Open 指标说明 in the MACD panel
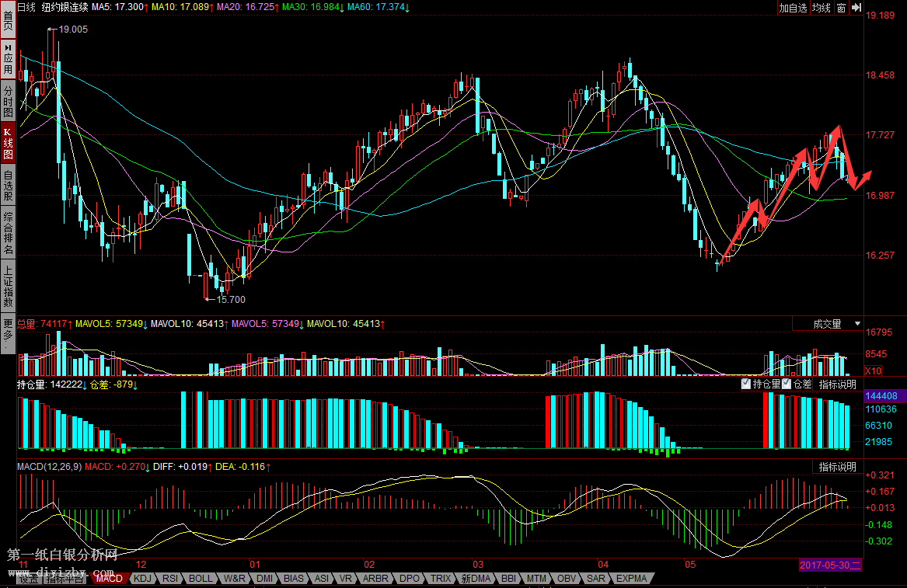 tap(837, 467)
